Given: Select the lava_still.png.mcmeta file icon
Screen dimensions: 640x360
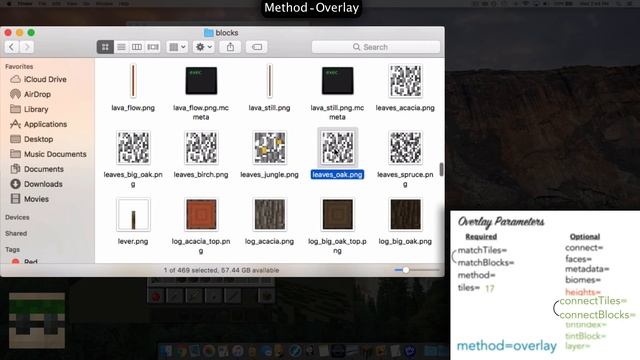Looking at the screenshot, I should click(338, 81).
